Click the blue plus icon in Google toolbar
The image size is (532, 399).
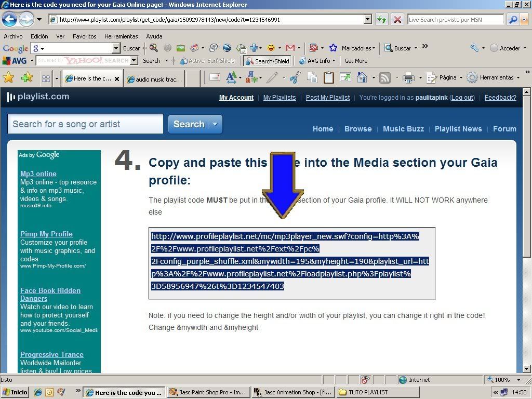click(254, 48)
